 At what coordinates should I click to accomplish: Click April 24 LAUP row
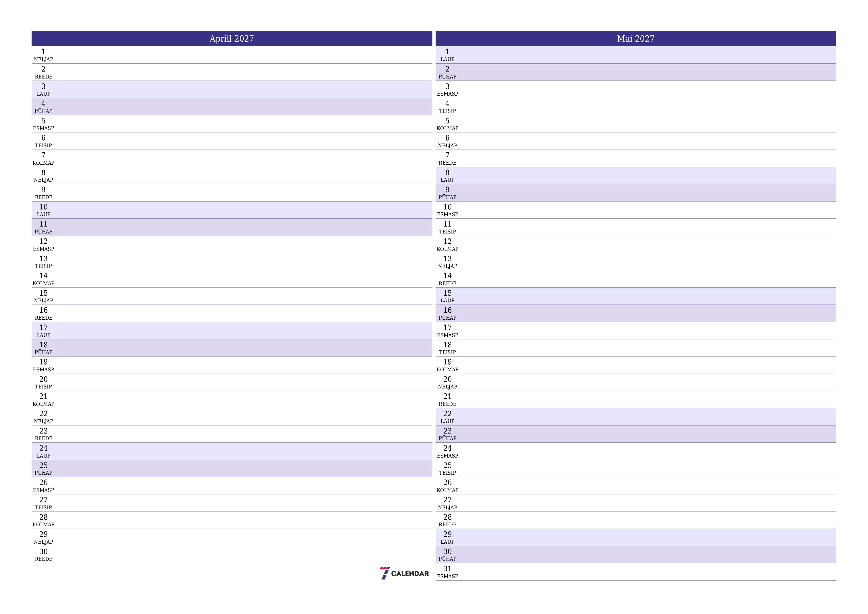pos(232,451)
